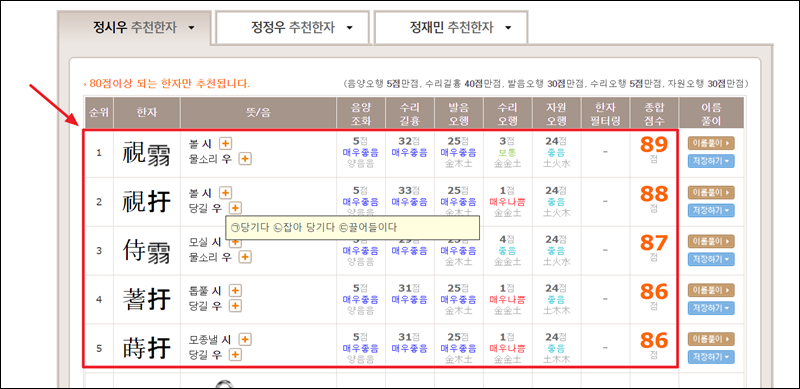Click the 발음오행 column header

tap(458, 113)
